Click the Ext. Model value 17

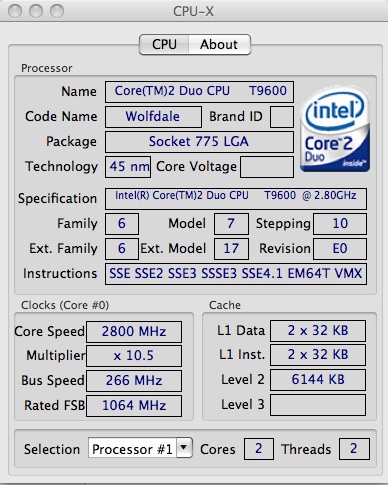point(231,249)
